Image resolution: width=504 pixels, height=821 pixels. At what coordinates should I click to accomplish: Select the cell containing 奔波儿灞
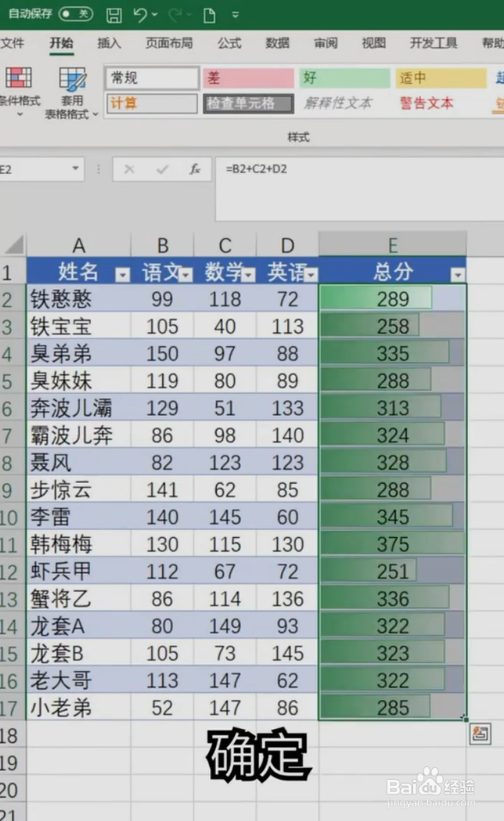point(79,407)
